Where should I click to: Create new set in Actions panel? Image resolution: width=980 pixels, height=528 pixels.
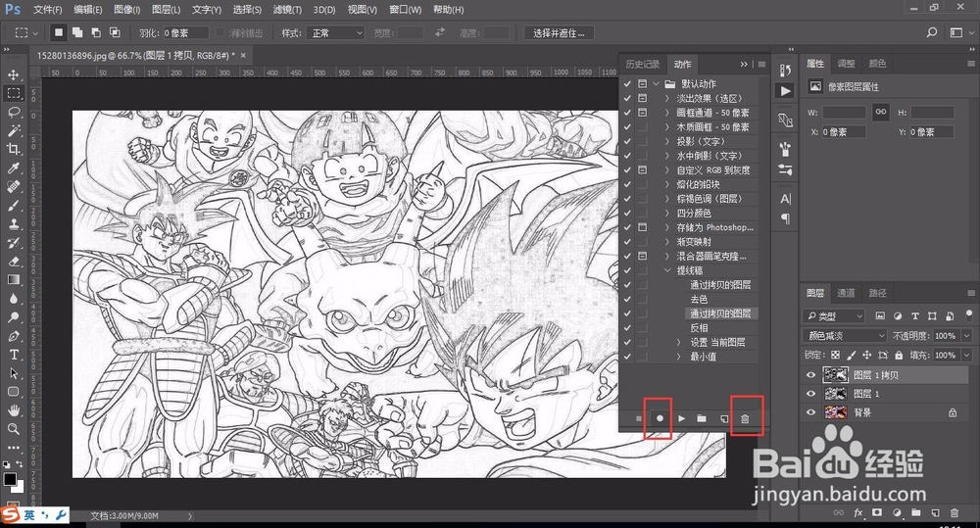click(x=702, y=418)
